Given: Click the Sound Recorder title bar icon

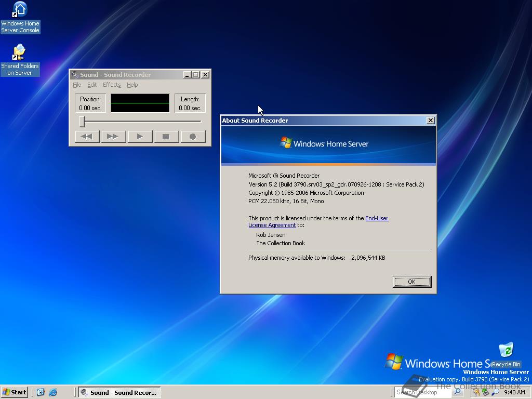Looking at the screenshot, I should point(75,74).
